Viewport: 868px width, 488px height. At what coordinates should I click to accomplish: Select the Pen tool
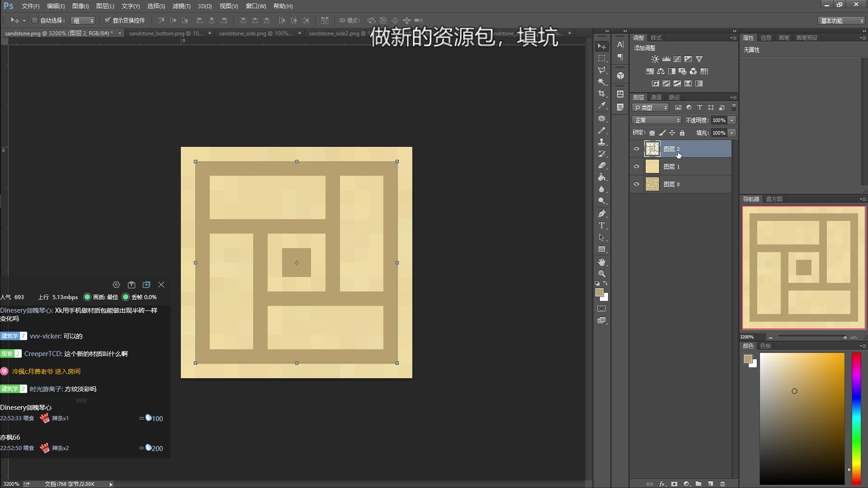(x=602, y=214)
